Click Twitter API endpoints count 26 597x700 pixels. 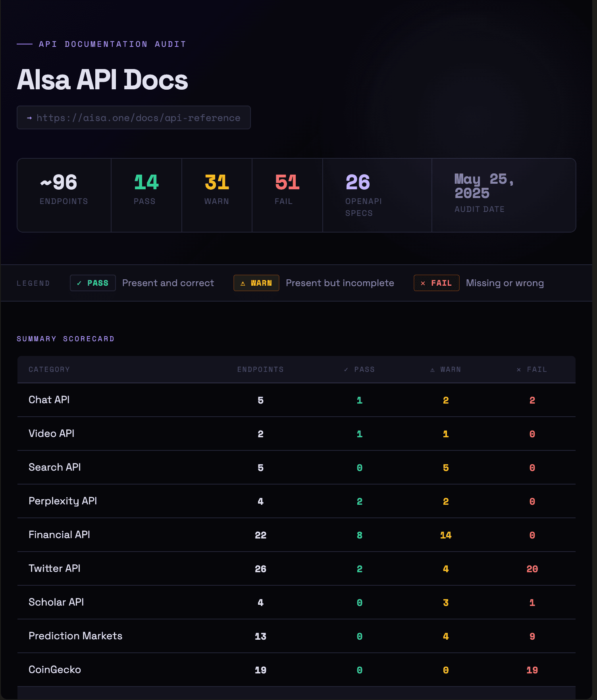[260, 569]
